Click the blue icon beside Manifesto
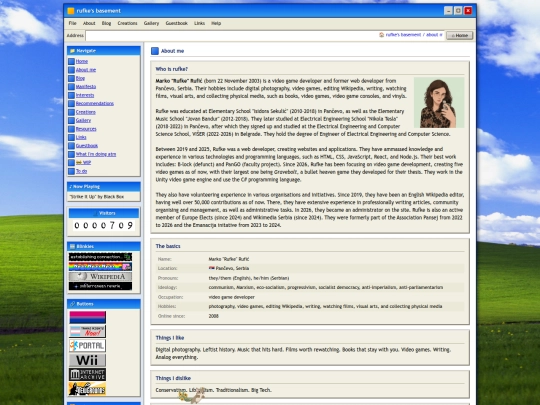 tap(71, 87)
